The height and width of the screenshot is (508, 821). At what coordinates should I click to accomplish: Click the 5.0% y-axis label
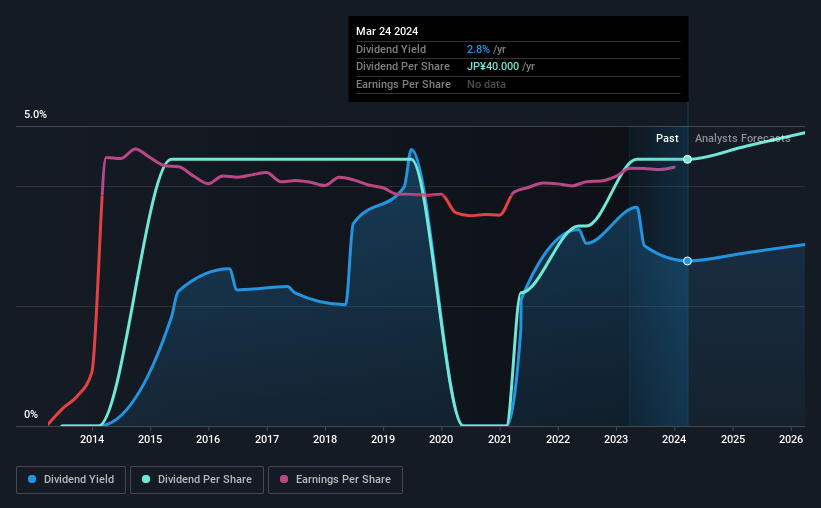[x=35, y=115]
